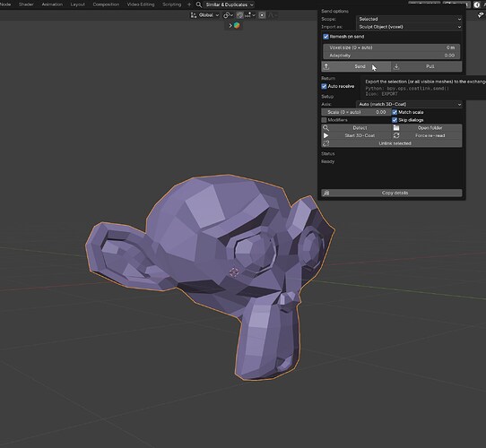Open the pivot point dropdown
Image resolution: width=486 pixels, height=448 pixels.
[x=228, y=15]
